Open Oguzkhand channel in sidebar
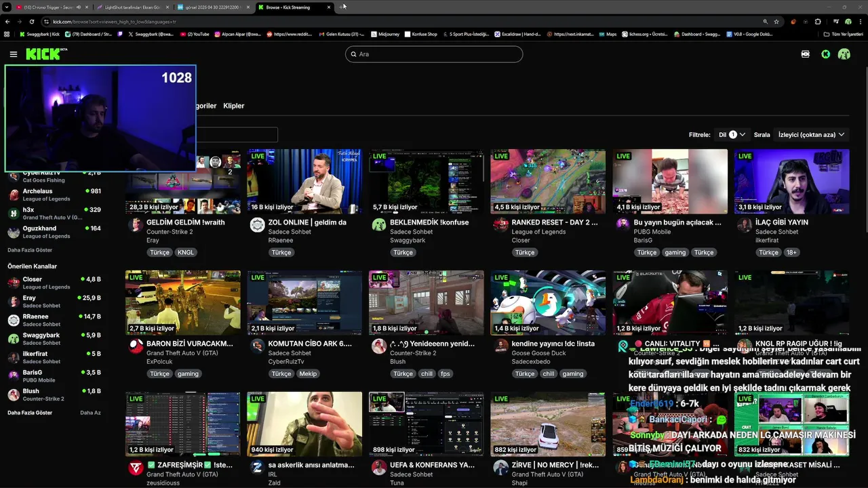The width and height of the screenshot is (868, 488). [54, 232]
